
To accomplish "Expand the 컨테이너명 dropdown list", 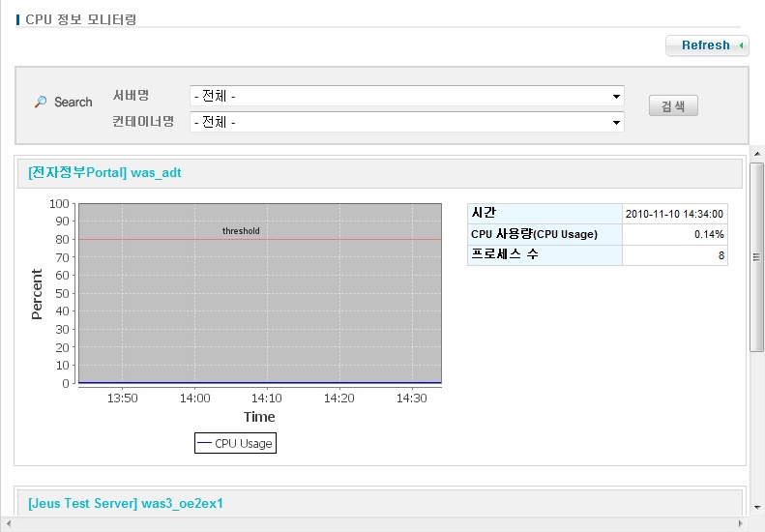I will [x=406, y=122].
